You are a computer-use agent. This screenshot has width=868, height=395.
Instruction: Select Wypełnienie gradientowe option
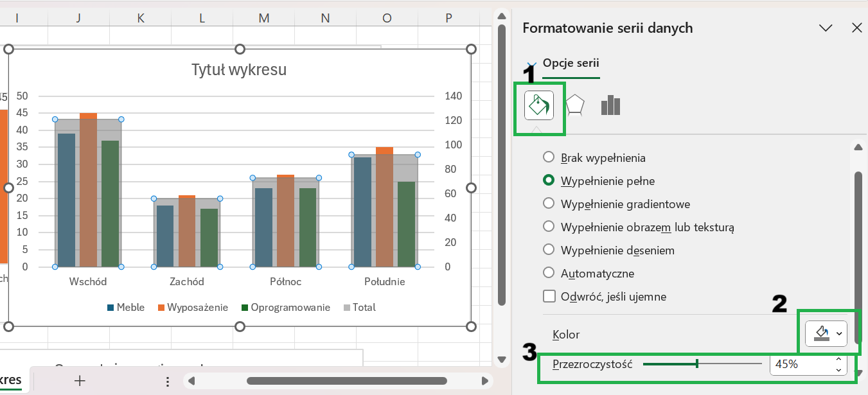coord(549,204)
